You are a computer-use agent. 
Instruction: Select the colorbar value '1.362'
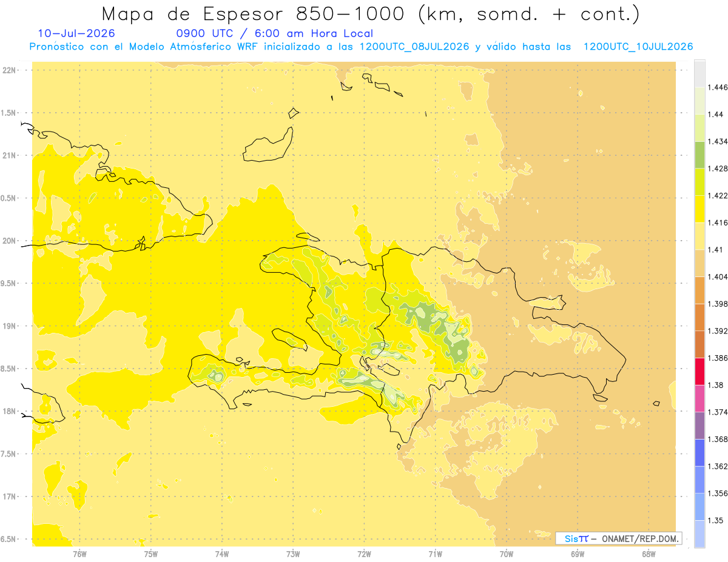point(718,466)
